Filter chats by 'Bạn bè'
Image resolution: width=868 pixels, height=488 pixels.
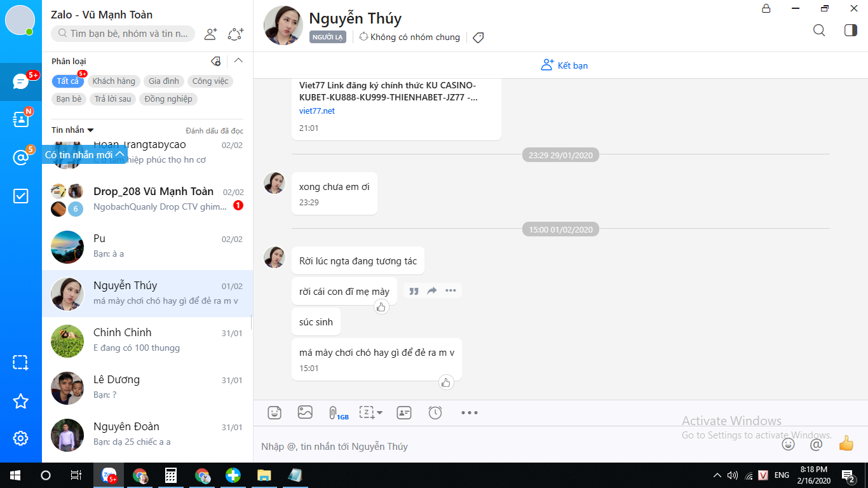click(69, 99)
